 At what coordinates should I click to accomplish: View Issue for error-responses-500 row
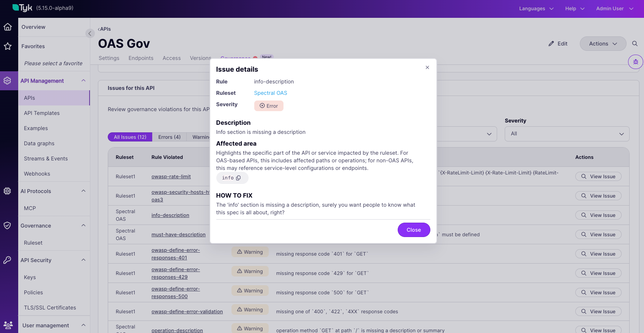[x=598, y=292]
